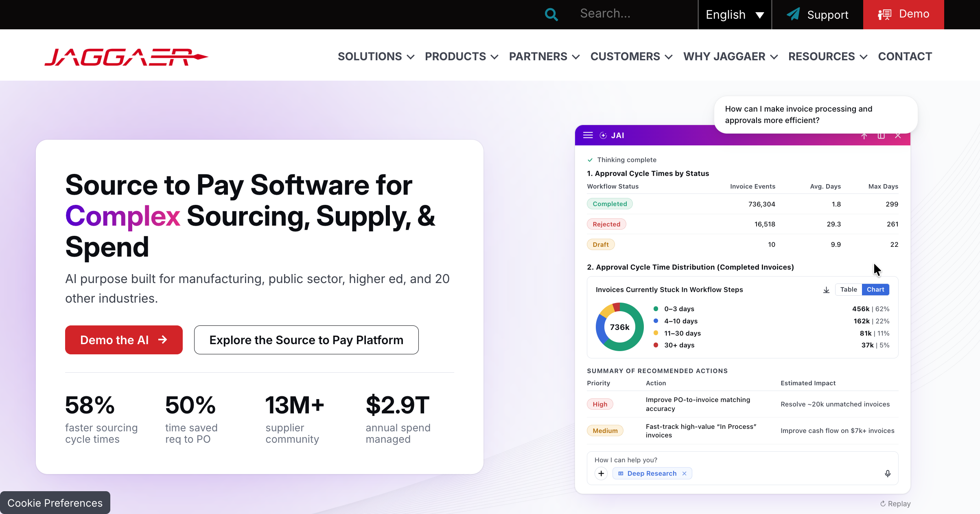
Task: Click the Thinking complete checkmark
Action: pos(590,160)
